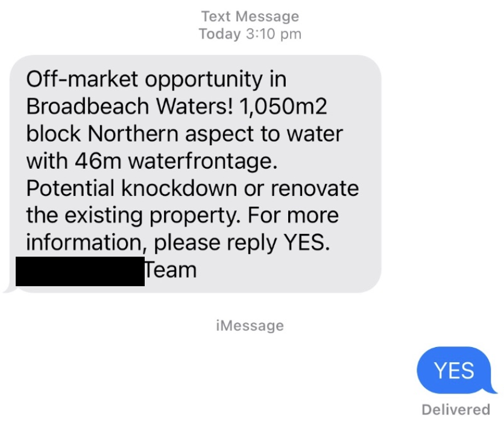Tap the black redacted sender name box
Screen dimensions: 504x429
(80, 271)
